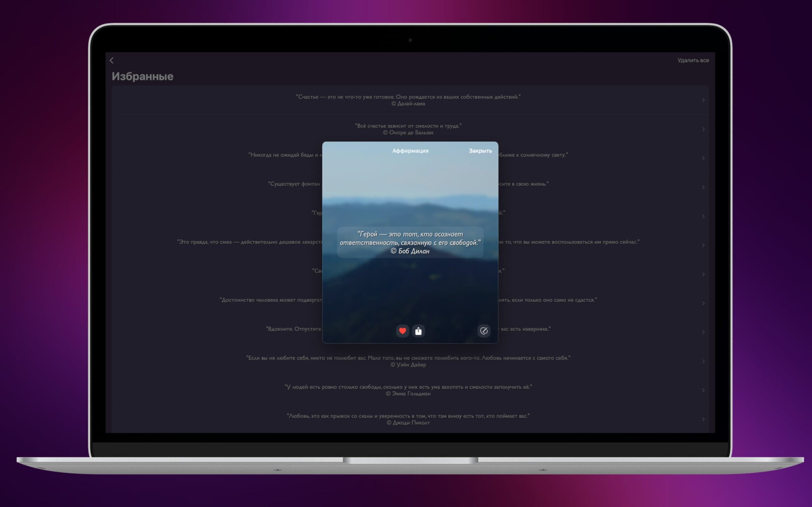Open the Далай-лама quote row chevron
The image size is (812, 507).
pos(703,100)
